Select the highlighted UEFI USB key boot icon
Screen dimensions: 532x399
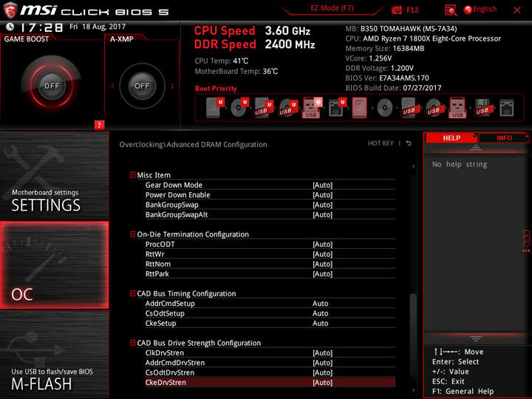click(312, 108)
